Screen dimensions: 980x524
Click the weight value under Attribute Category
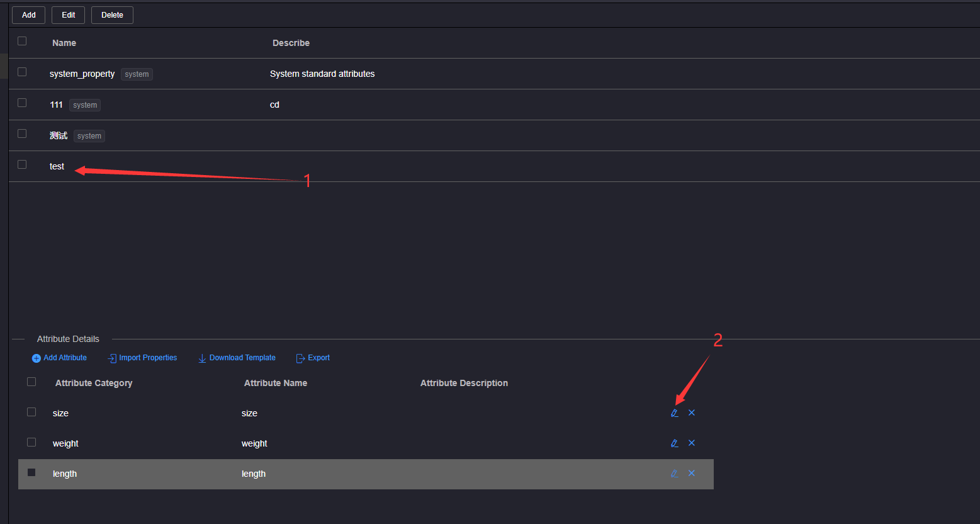(x=65, y=443)
